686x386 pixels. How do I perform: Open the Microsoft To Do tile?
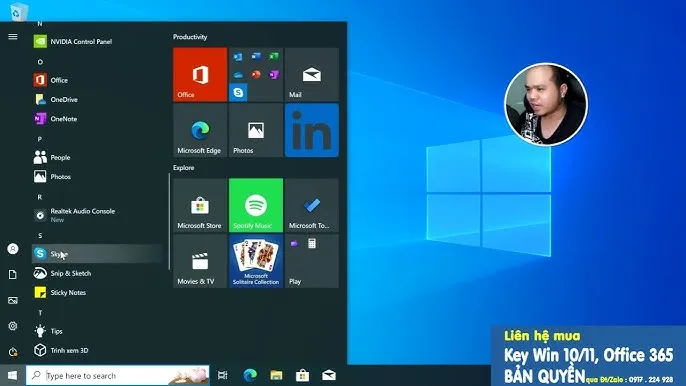(312, 205)
